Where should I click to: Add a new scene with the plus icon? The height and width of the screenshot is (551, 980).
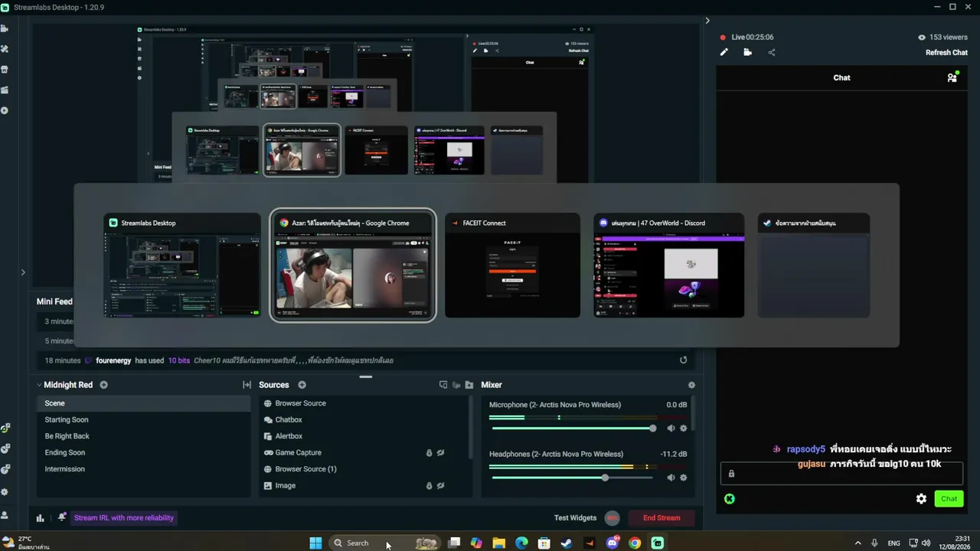pos(103,385)
